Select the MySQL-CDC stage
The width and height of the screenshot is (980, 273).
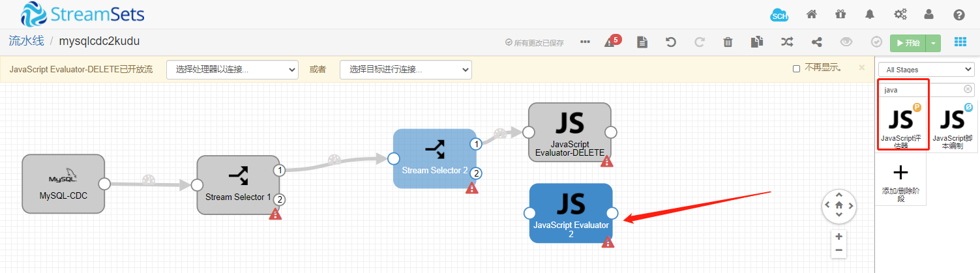click(63, 184)
